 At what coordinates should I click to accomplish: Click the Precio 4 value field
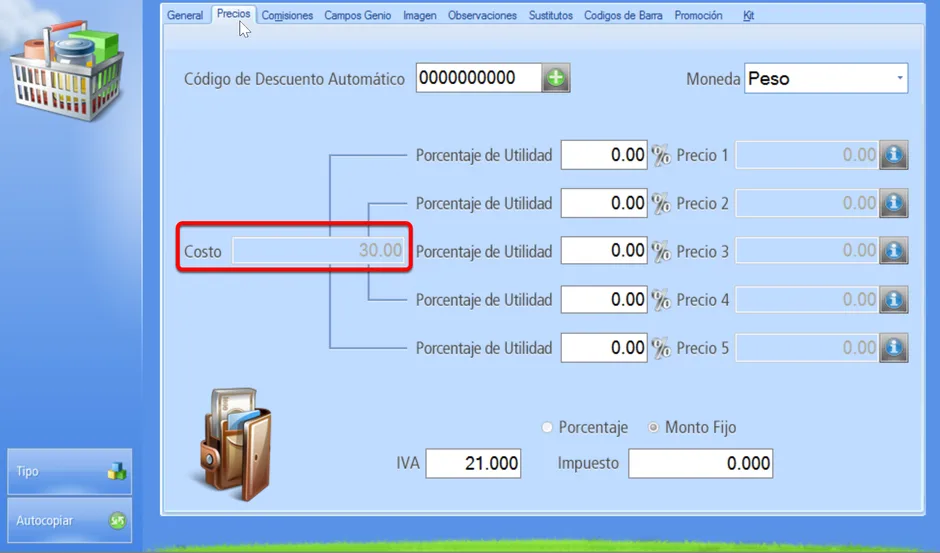pyautogui.click(x=807, y=299)
